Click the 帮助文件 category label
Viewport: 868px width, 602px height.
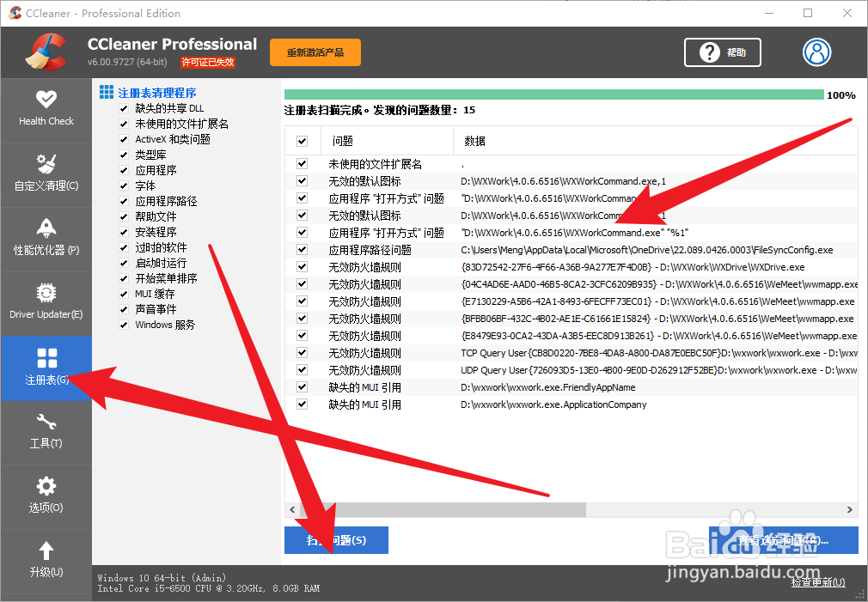tap(156, 217)
